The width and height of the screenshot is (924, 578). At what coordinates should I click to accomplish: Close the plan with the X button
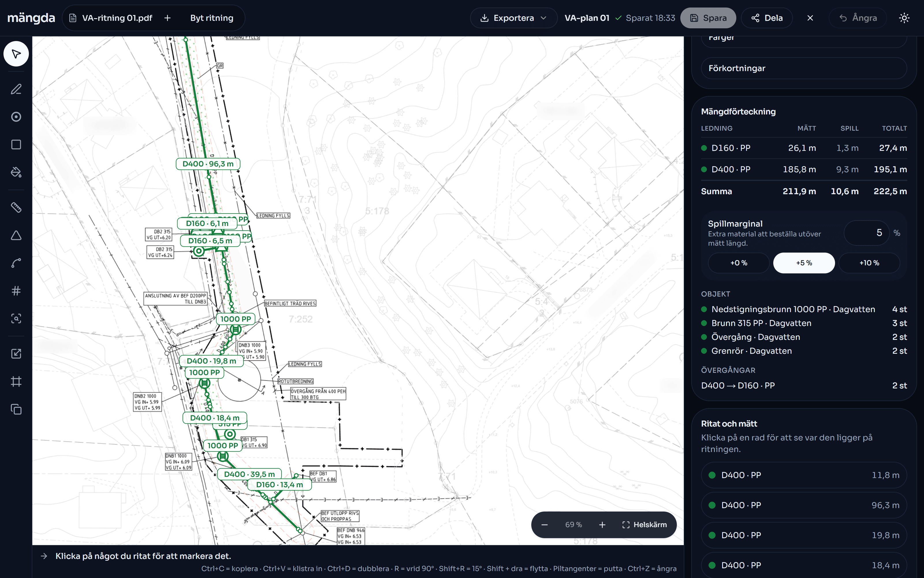[x=810, y=18]
